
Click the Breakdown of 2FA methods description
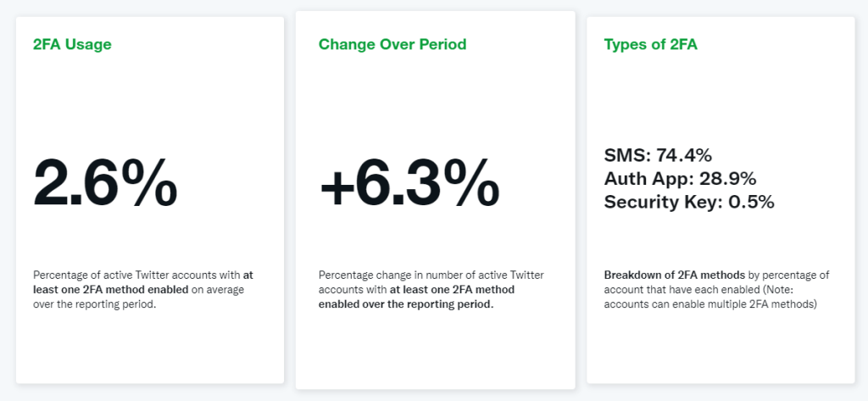tap(715, 290)
